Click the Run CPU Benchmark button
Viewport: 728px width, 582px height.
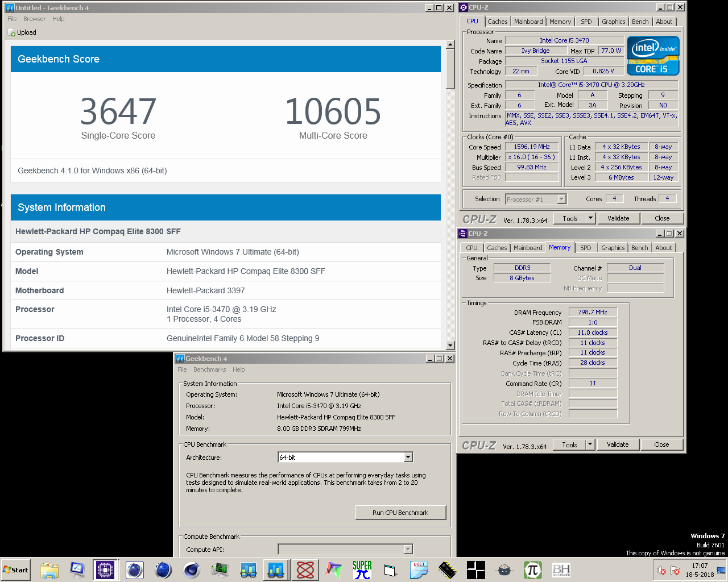[x=400, y=513]
